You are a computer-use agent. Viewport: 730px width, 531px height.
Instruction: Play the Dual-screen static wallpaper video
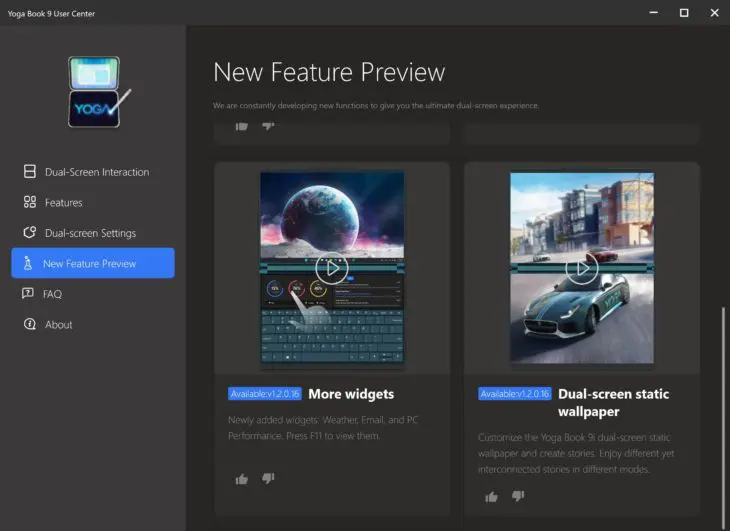(582, 268)
